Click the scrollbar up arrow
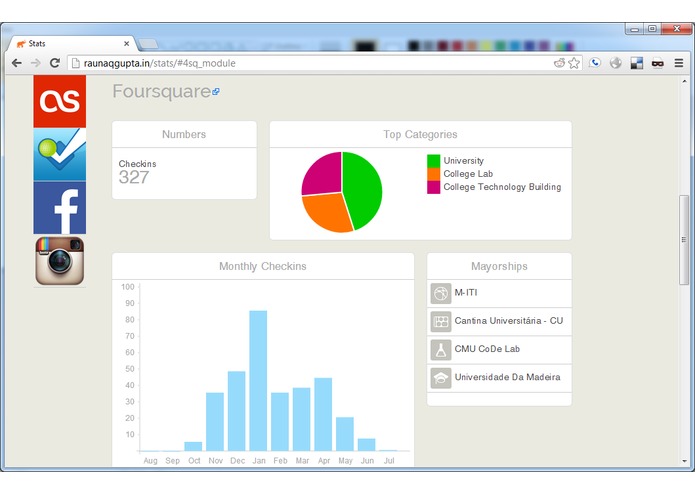Image resolution: width=695 pixels, height=494 pixels. coord(684,81)
